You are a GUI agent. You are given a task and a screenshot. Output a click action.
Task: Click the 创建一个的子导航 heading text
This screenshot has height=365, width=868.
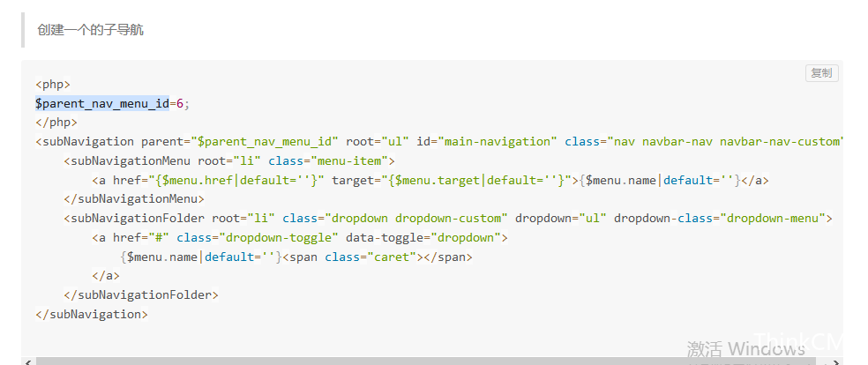click(90, 29)
